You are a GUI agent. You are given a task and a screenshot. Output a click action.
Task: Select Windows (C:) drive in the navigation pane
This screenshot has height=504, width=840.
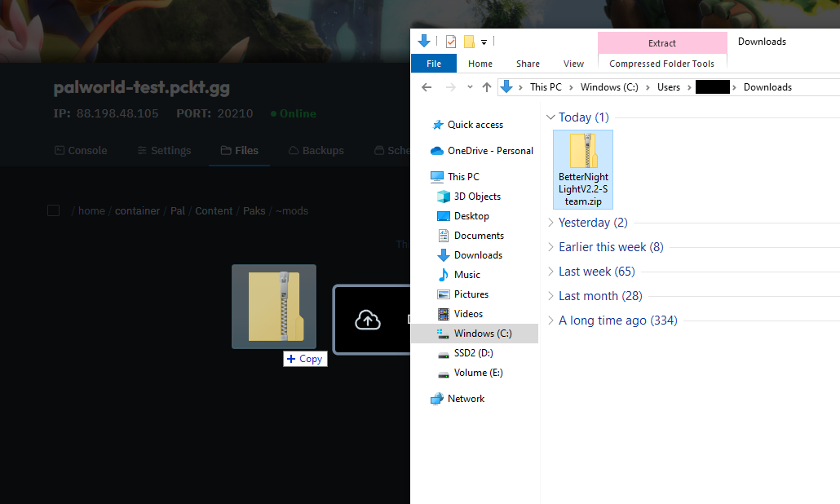475,334
